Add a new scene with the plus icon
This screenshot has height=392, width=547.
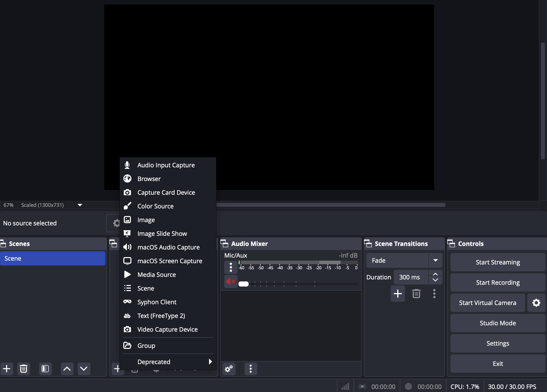click(7, 369)
